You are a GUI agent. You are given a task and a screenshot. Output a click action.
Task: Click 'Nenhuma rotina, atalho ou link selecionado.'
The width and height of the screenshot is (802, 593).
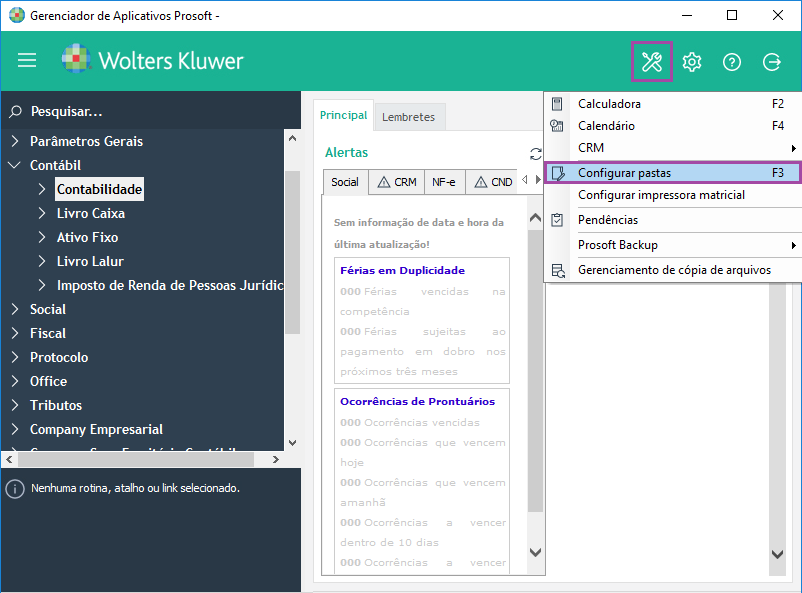[135, 488]
